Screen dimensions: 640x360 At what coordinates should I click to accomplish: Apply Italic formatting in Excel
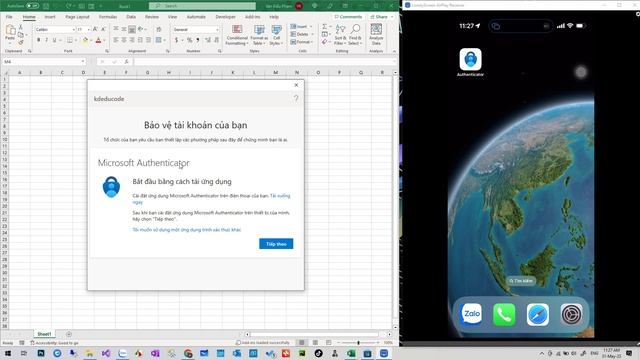click(x=46, y=40)
